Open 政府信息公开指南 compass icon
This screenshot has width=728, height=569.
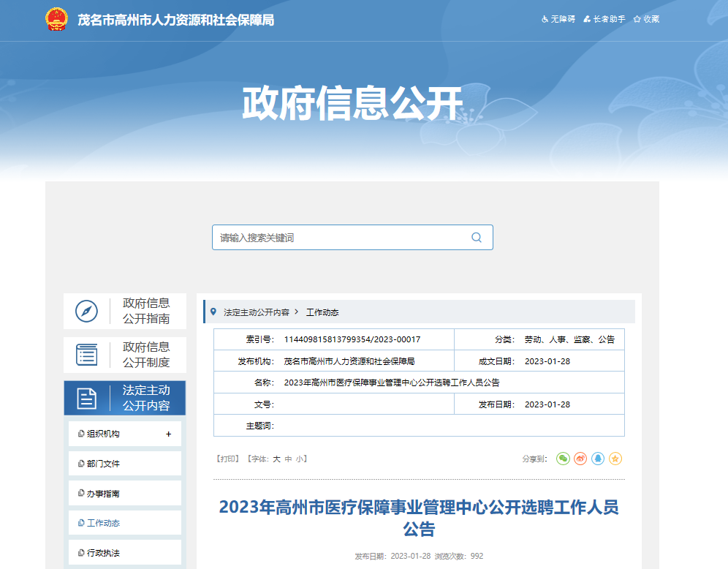[x=87, y=312]
